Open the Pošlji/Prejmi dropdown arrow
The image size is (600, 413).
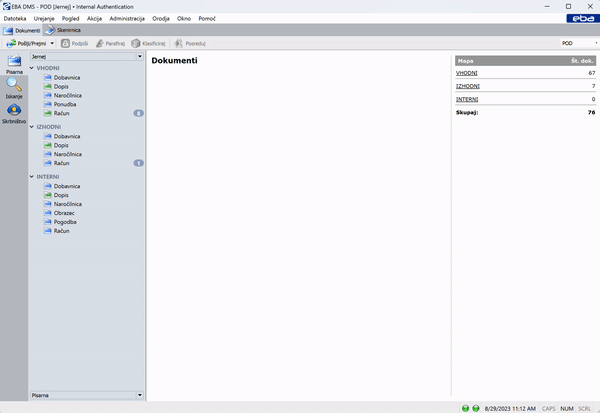coord(52,44)
